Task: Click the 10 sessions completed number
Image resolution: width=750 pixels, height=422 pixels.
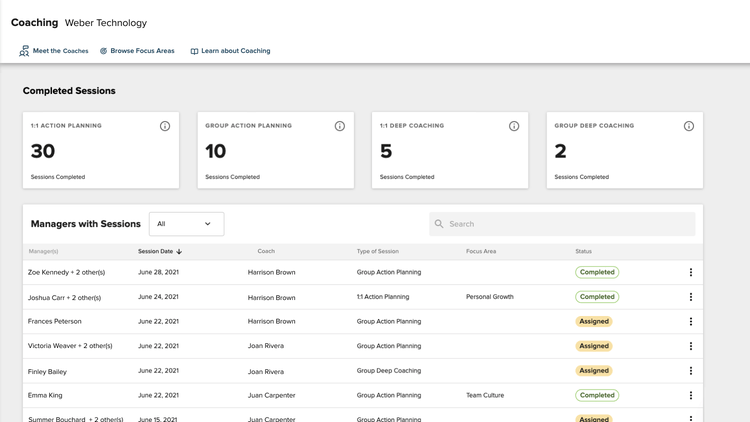Action: (215, 151)
